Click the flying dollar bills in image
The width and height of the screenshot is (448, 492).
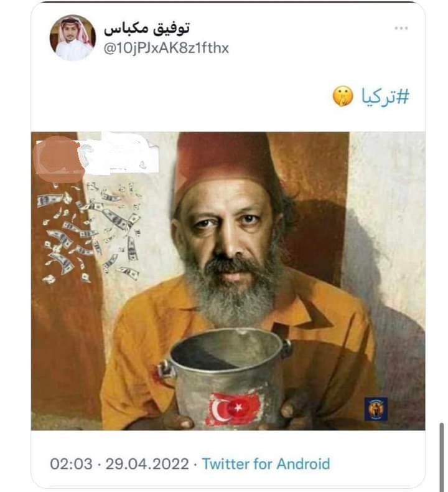pyautogui.click(x=90, y=232)
